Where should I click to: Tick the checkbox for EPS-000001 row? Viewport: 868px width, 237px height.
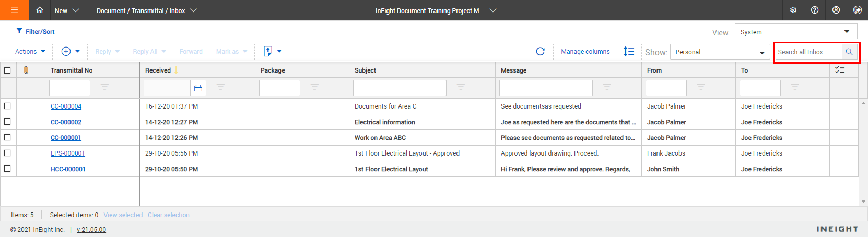click(x=7, y=153)
